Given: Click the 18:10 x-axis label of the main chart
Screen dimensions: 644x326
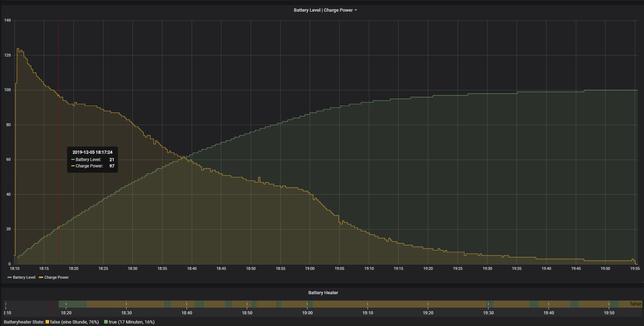Looking at the screenshot, I should [x=14, y=269].
